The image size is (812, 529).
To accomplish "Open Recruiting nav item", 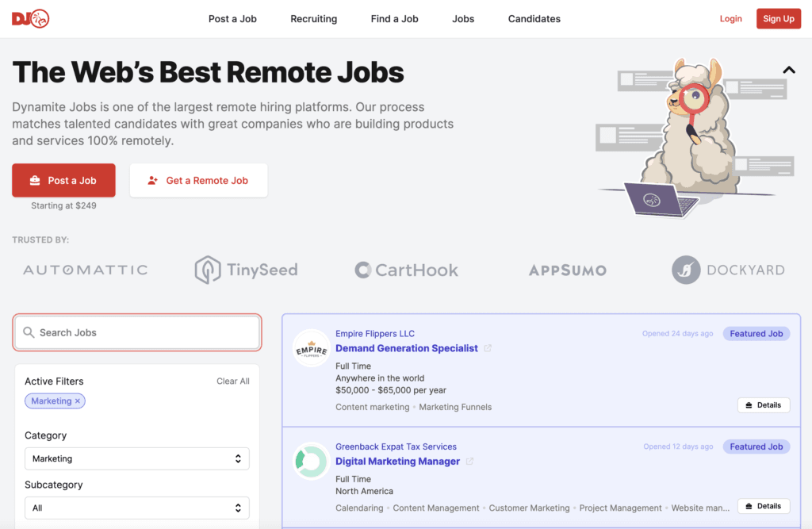I will [314, 19].
